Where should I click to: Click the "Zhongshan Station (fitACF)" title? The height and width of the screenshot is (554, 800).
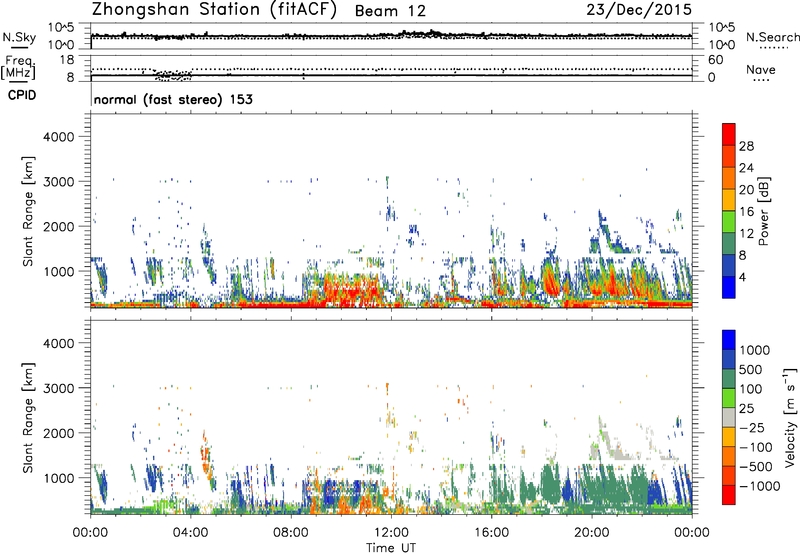point(214,10)
